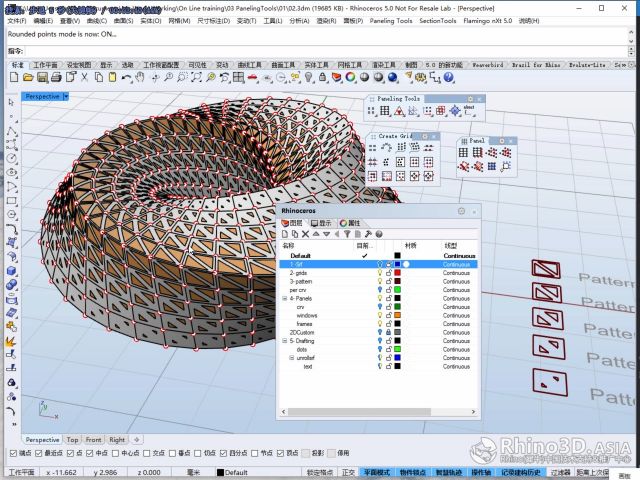Toggle the 最近点 Near osnap checkbox
This screenshot has height=480, width=640.
coord(39,453)
